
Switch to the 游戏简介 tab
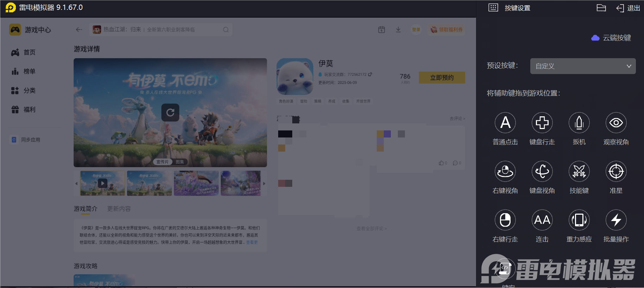[86, 209]
